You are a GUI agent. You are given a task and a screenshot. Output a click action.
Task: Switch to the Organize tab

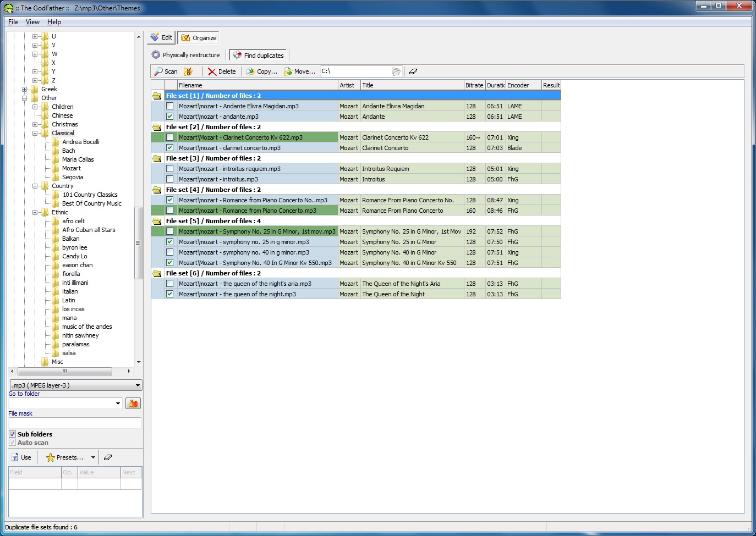coord(199,38)
